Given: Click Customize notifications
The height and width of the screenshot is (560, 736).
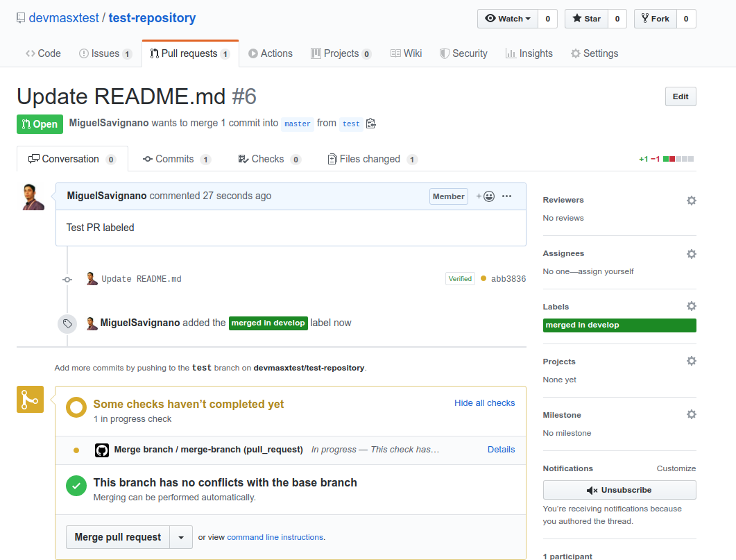Looking at the screenshot, I should tap(676, 468).
